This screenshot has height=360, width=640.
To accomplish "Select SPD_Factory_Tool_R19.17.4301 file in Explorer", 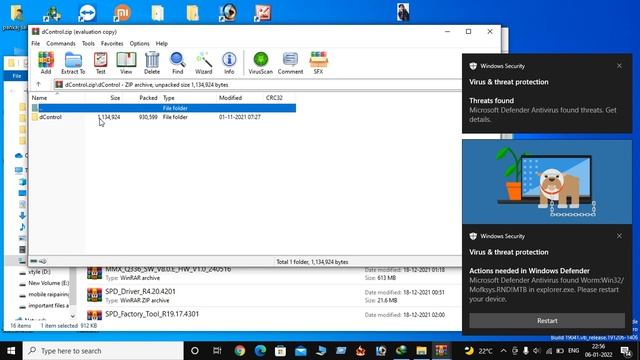I will pyautogui.click(x=152, y=314).
